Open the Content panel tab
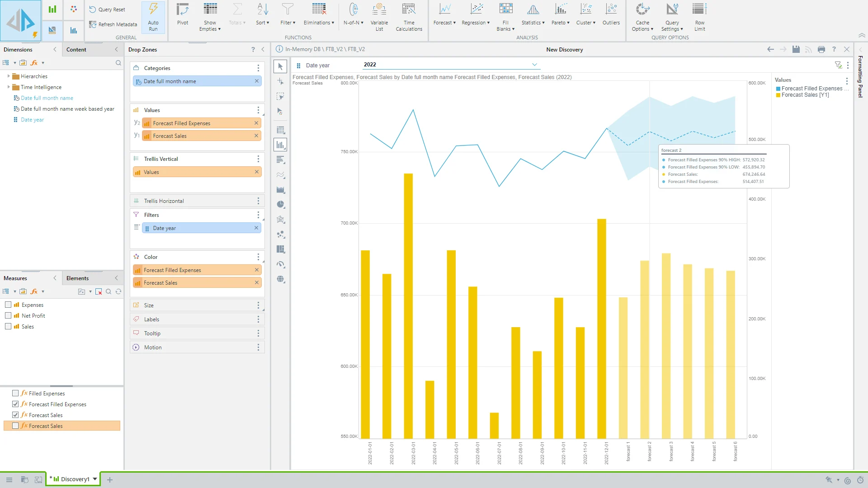The image size is (868, 488). click(76, 50)
